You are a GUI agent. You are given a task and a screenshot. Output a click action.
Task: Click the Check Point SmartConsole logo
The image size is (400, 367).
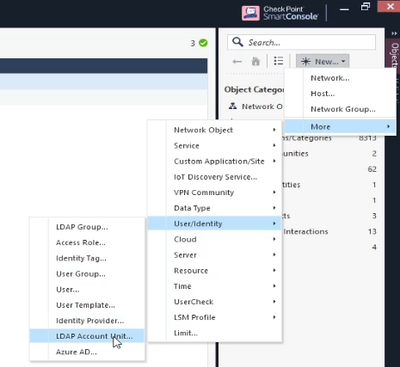280,13
